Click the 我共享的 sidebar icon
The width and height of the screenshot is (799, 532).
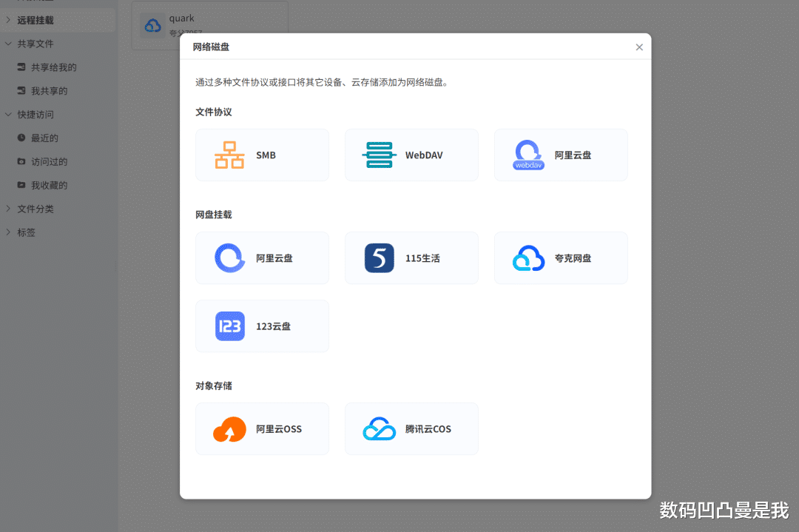21,90
